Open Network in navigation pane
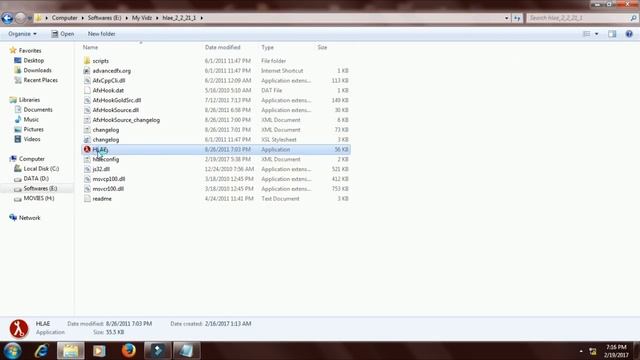 coord(29,218)
